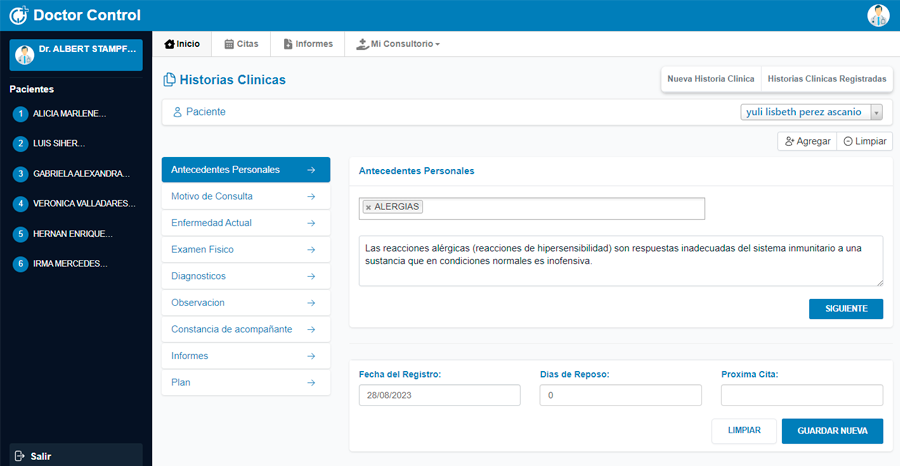The image size is (900, 466).
Task: Go to Motivo de Consulta section
Action: (245, 196)
